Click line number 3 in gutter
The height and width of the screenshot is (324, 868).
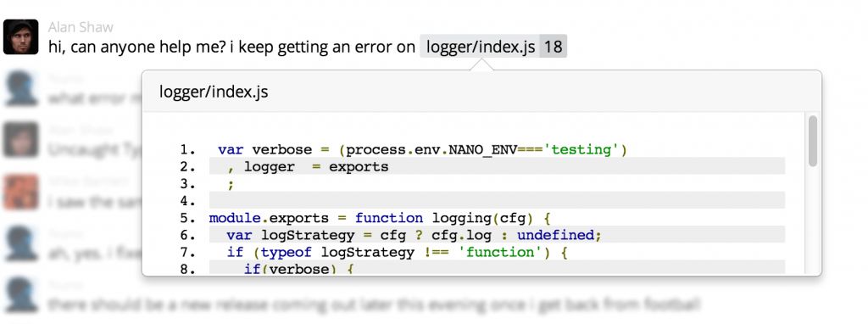187,184
